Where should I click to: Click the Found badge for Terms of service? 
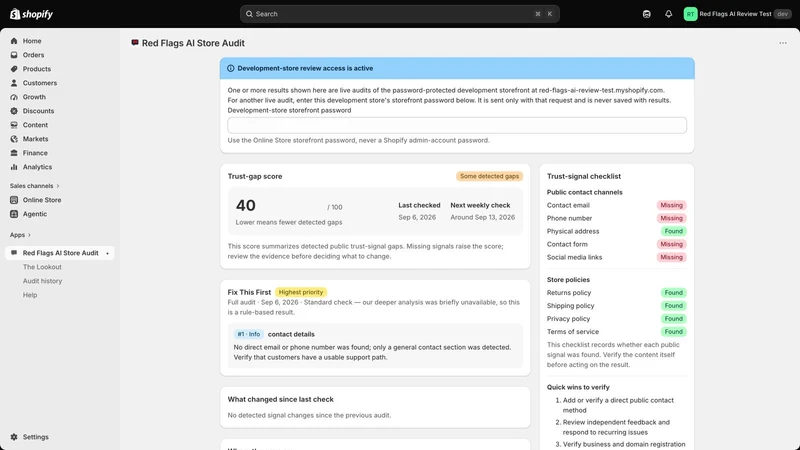pyautogui.click(x=673, y=332)
